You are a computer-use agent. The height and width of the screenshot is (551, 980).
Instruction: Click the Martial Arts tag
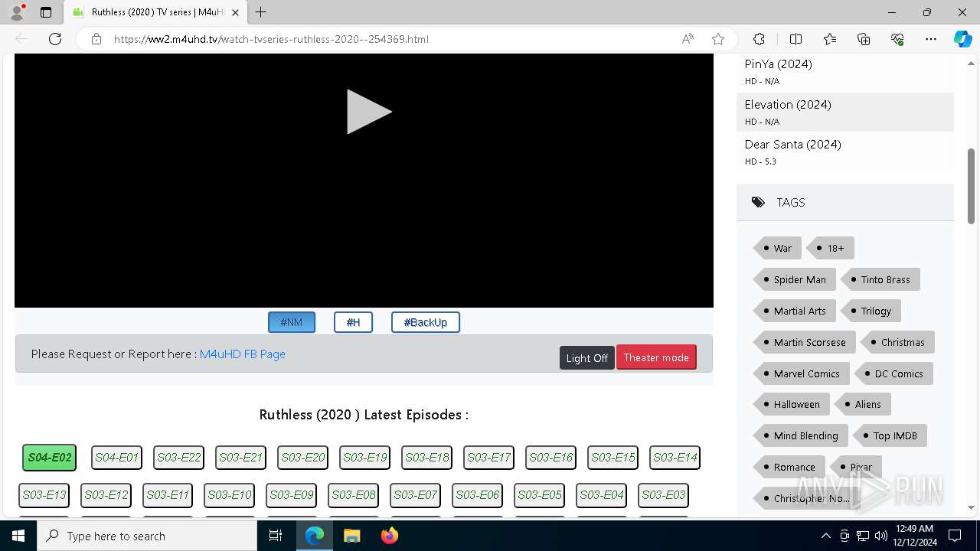(x=795, y=311)
